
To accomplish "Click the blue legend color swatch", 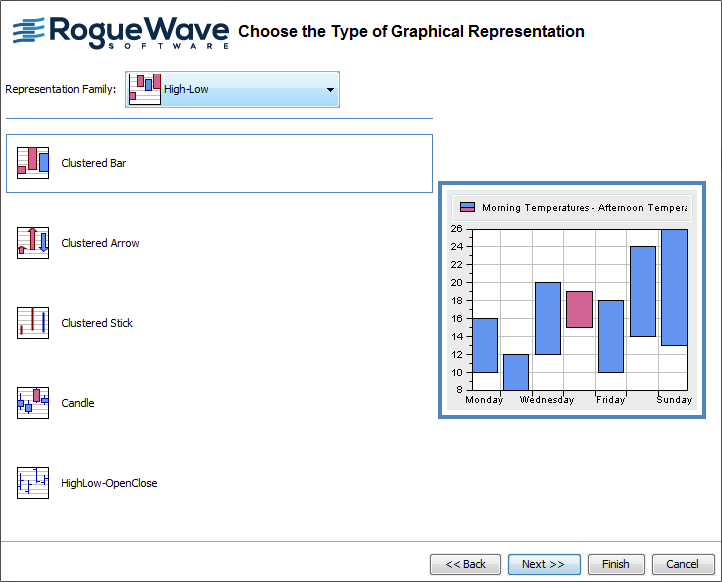I will [467, 208].
